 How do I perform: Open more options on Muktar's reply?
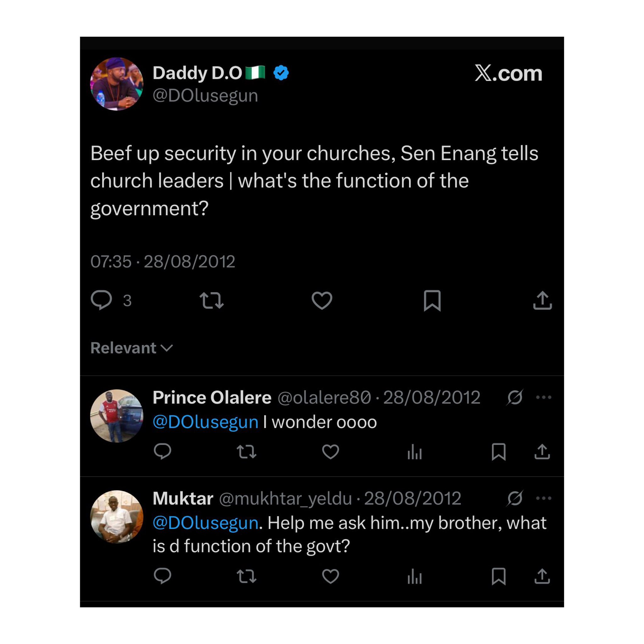544,498
